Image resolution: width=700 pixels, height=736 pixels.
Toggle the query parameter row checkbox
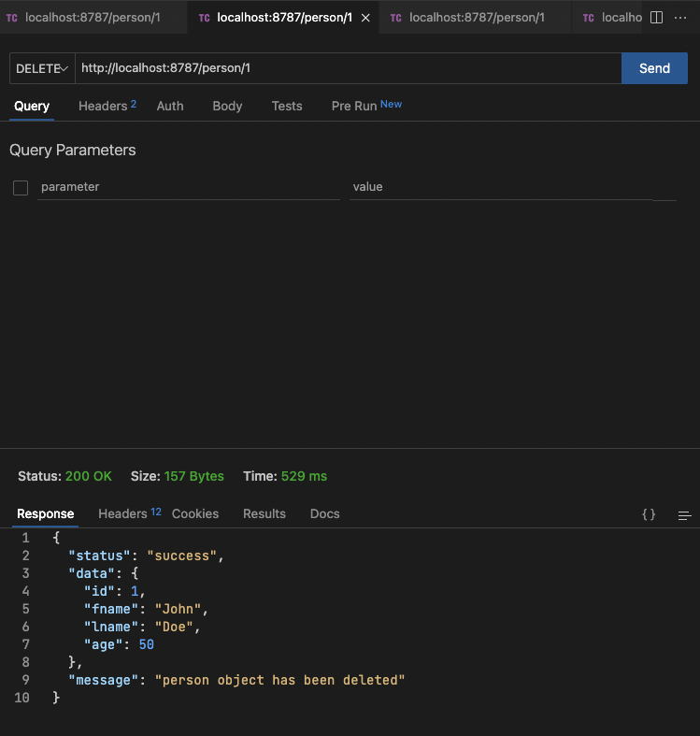21,188
